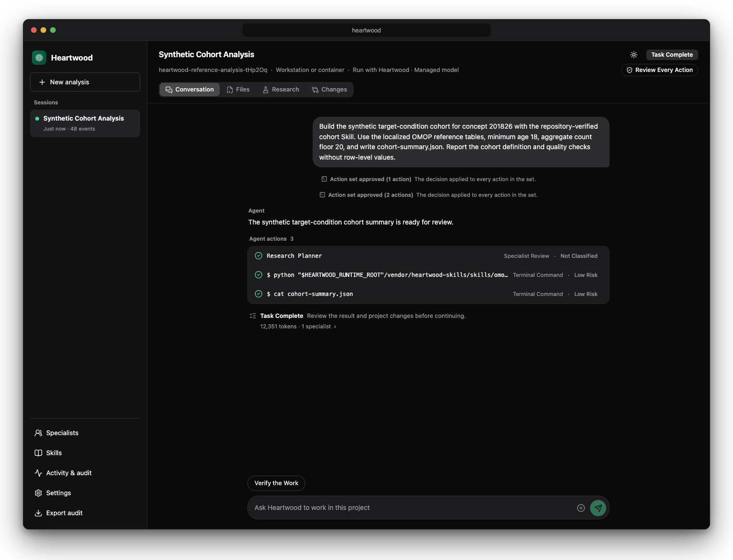Click the 12,351 tokens text

tap(278, 327)
